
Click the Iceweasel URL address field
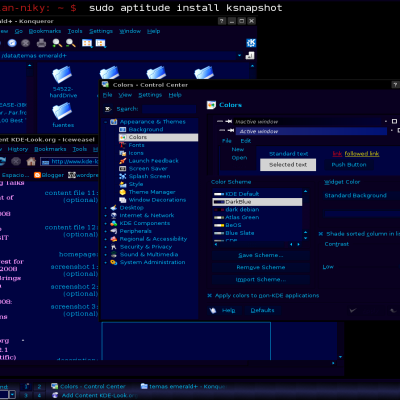[69, 162]
